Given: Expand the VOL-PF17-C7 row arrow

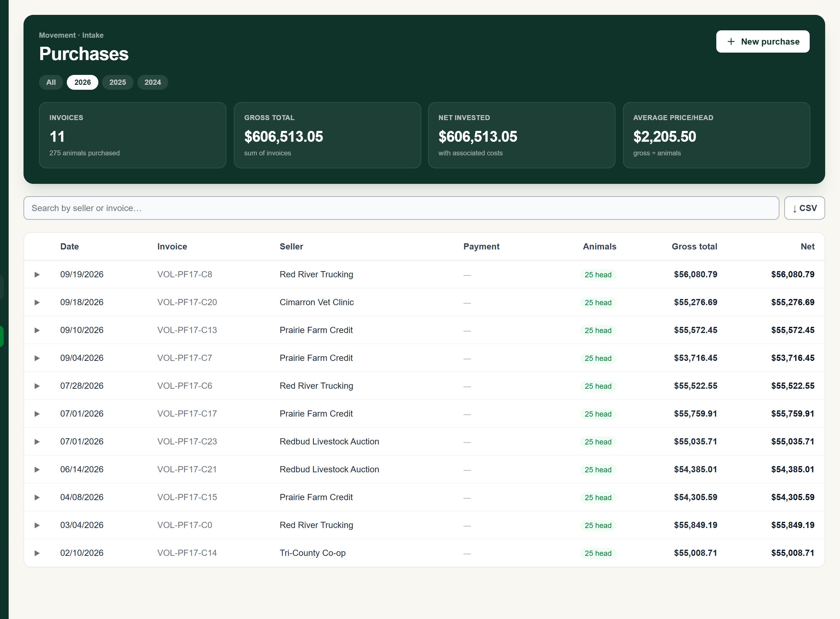Looking at the screenshot, I should pos(37,358).
